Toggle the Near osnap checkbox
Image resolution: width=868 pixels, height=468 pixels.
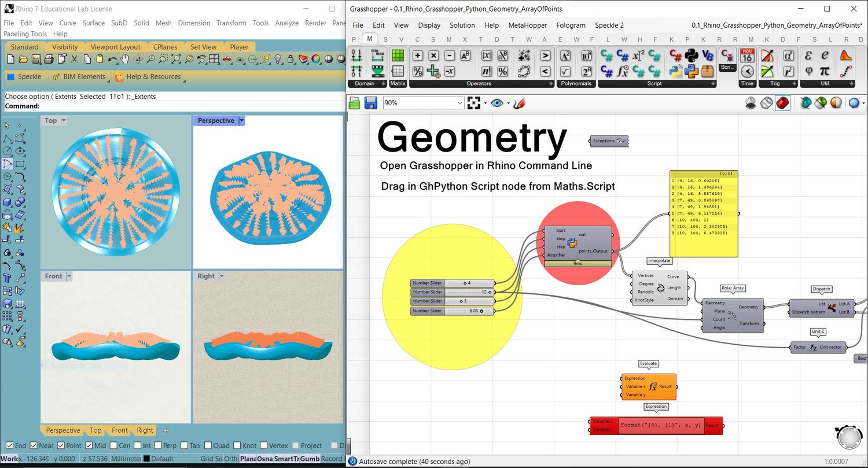[x=34, y=446]
